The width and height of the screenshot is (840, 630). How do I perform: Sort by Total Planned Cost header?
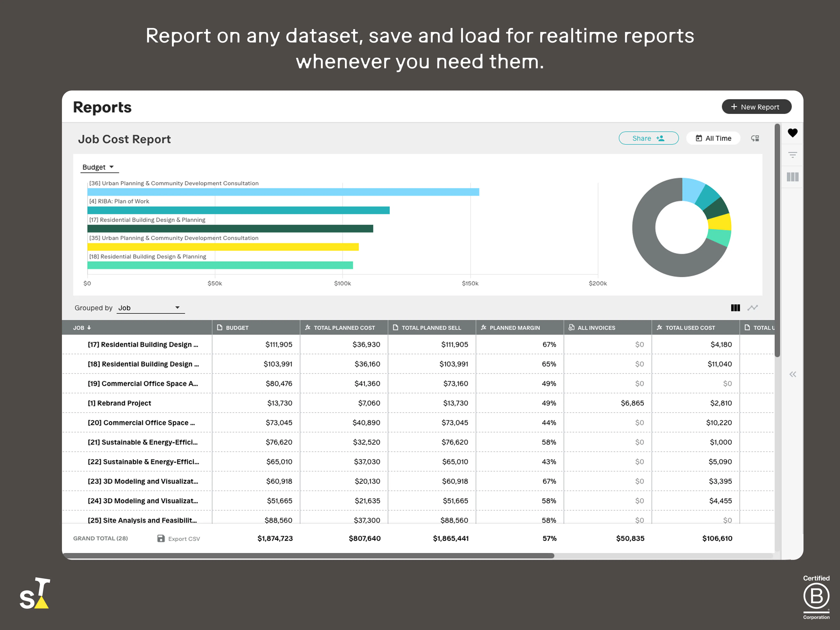(x=344, y=328)
